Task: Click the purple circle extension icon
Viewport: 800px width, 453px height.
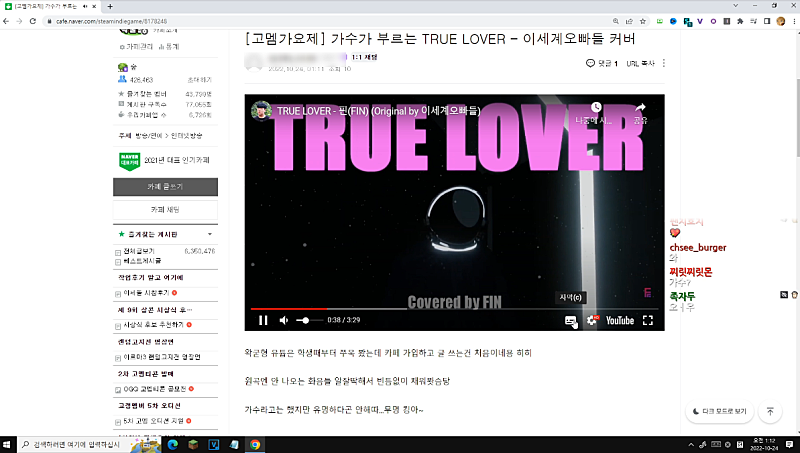Action: coord(713,21)
